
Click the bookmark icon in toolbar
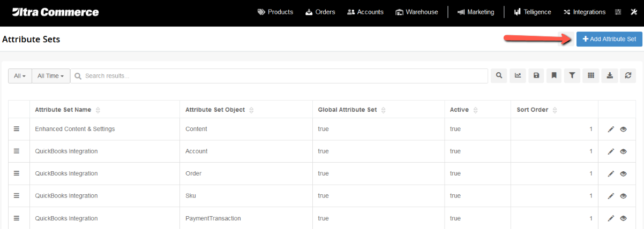click(x=554, y=76)
